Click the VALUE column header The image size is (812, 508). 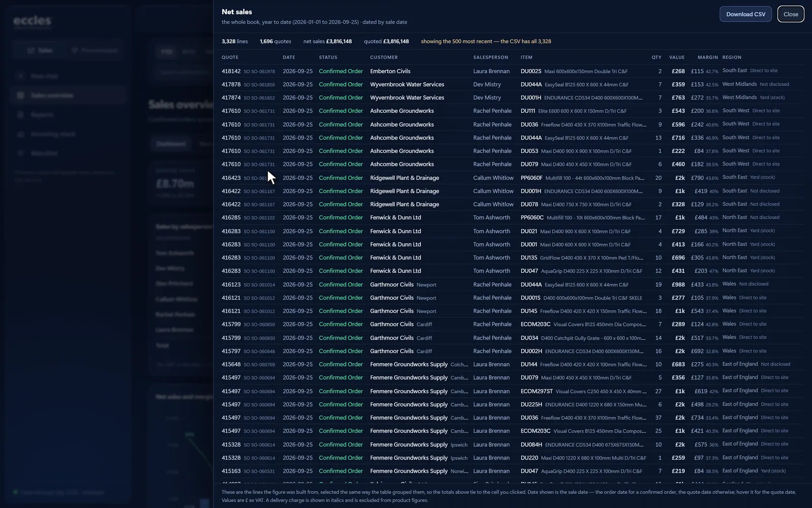(x=676, y=57)
